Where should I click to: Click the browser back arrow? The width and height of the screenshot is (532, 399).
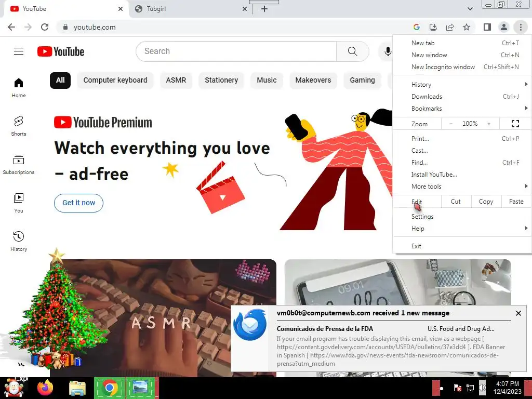(x=11, y=27)
